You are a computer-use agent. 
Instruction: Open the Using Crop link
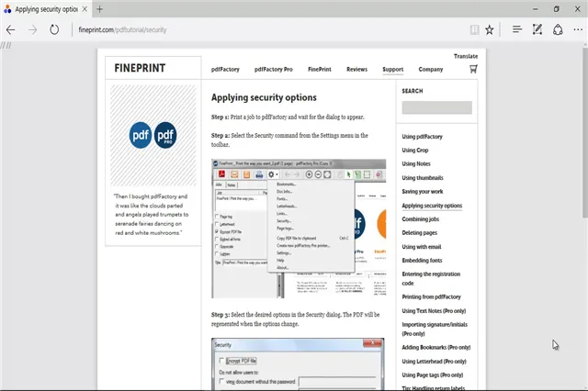coord(415,151)
